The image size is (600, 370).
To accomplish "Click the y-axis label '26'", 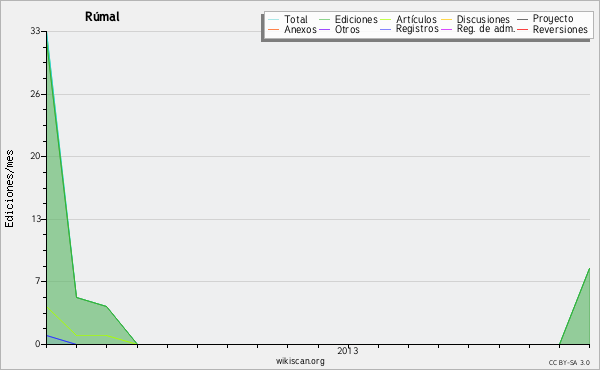I will (36, 94).
